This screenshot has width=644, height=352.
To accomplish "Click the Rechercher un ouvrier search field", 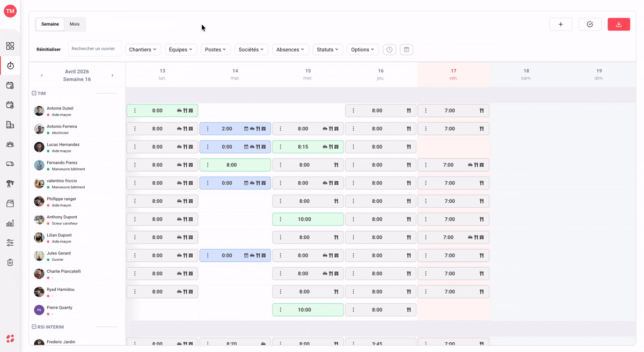I will (x=94, y=49).
